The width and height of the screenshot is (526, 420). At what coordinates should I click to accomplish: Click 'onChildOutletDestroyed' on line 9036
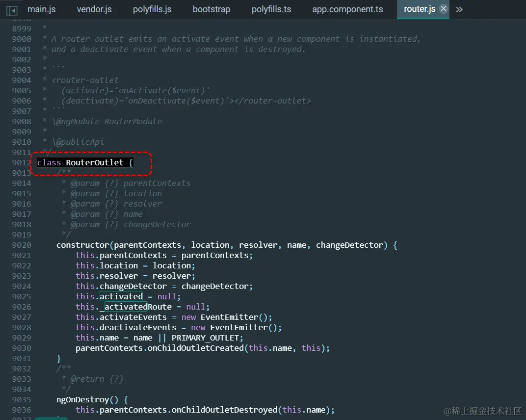[x=224, y=410]
